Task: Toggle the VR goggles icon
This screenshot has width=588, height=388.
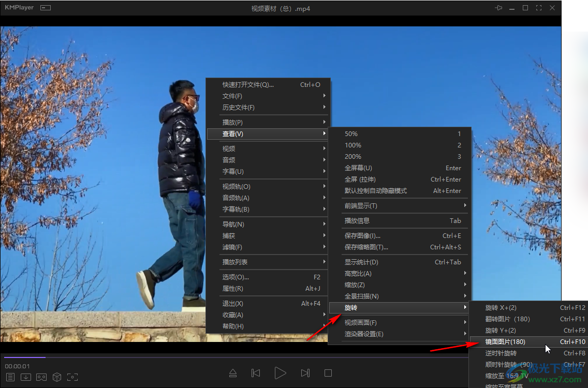Action: 41,377
